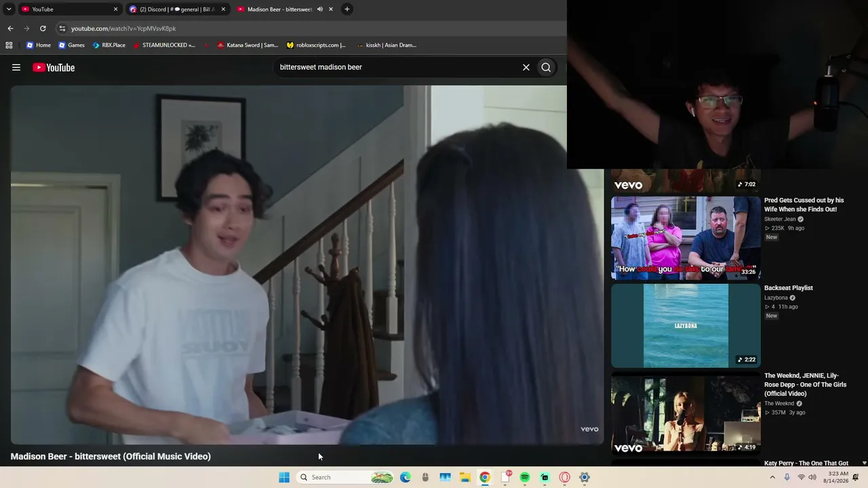The width and height of the screenshot is (868, 488).
Task: Open the Katana Sword bookmark
Action: coord(248,45)
